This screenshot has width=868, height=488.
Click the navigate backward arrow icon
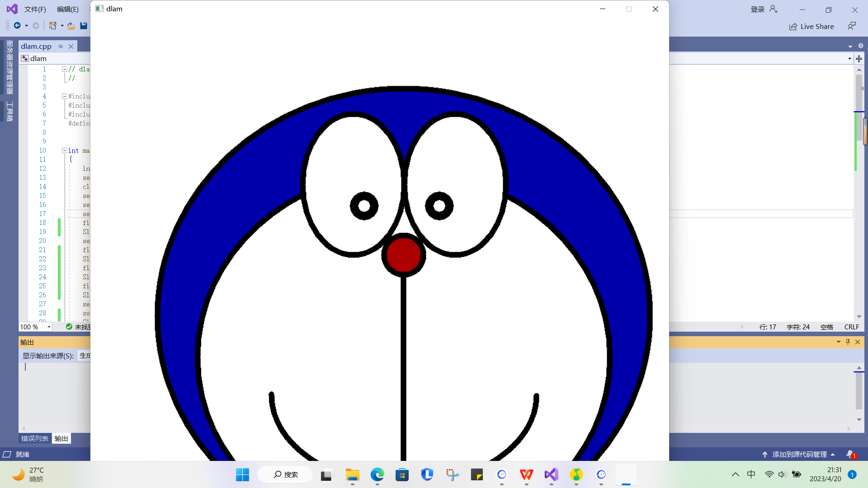(x=17, y=26)
